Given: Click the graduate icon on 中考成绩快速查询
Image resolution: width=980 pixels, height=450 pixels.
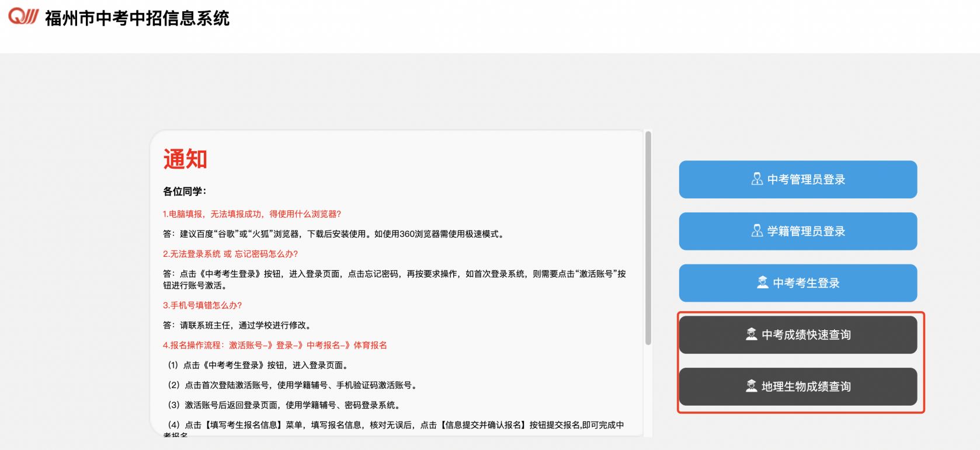Looking at the screenshot, I should pyautogui.click(x=752, y=334).
